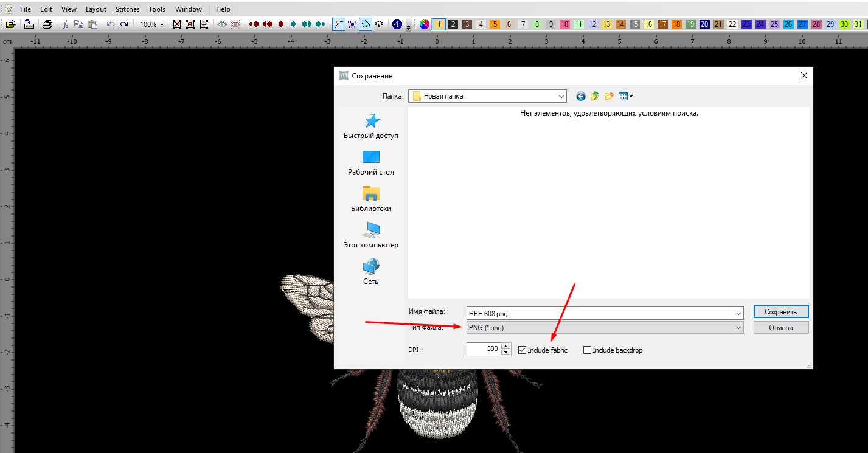Open the Stitches menu
The image size is (868, 453).
127,9
